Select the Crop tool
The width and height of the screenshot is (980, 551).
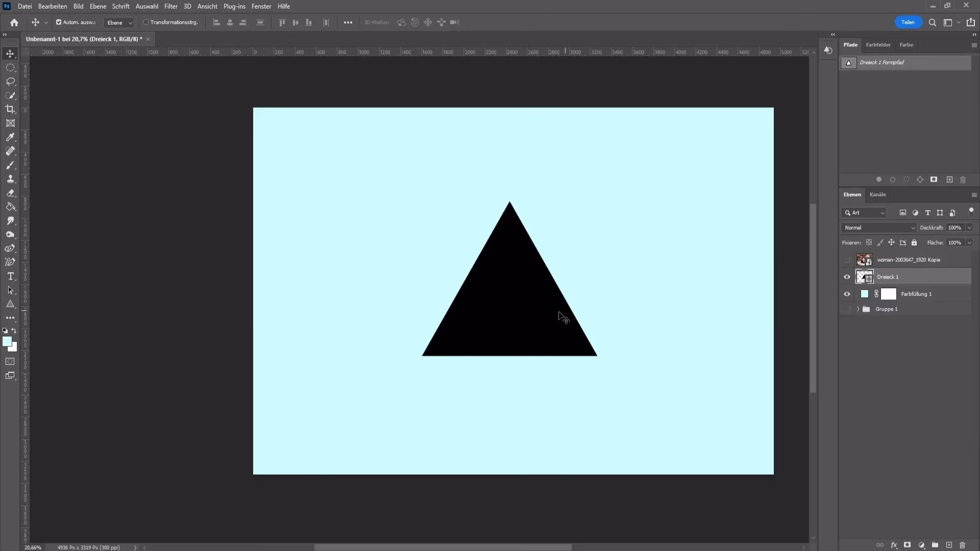[10, 109]
